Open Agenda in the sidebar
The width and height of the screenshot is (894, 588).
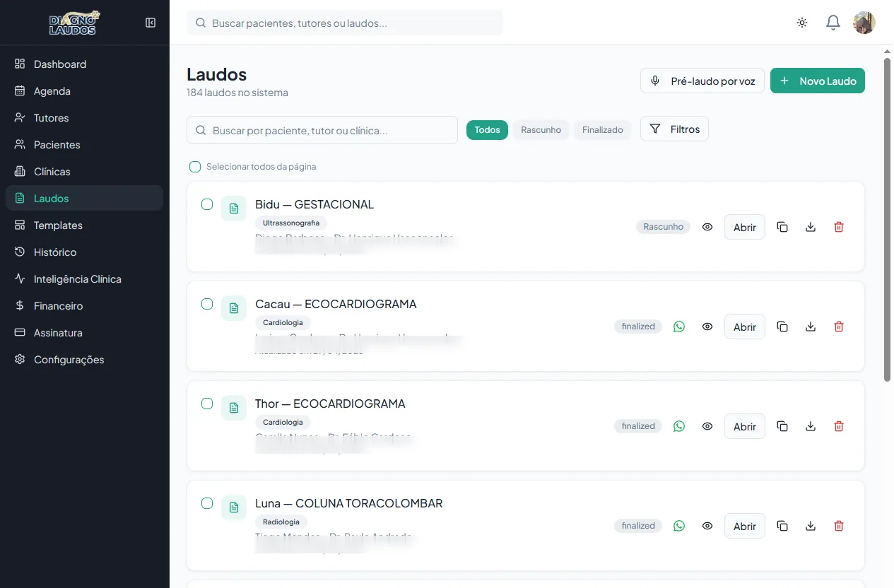pos(84,91)
